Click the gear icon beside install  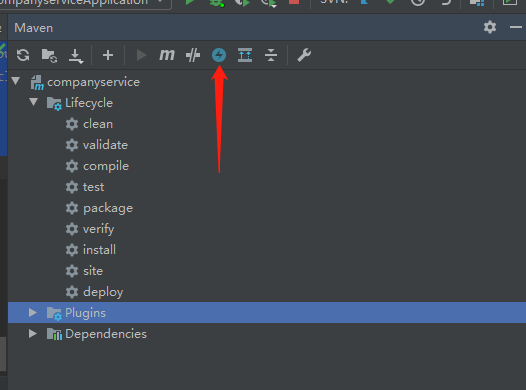pos(72,250)
